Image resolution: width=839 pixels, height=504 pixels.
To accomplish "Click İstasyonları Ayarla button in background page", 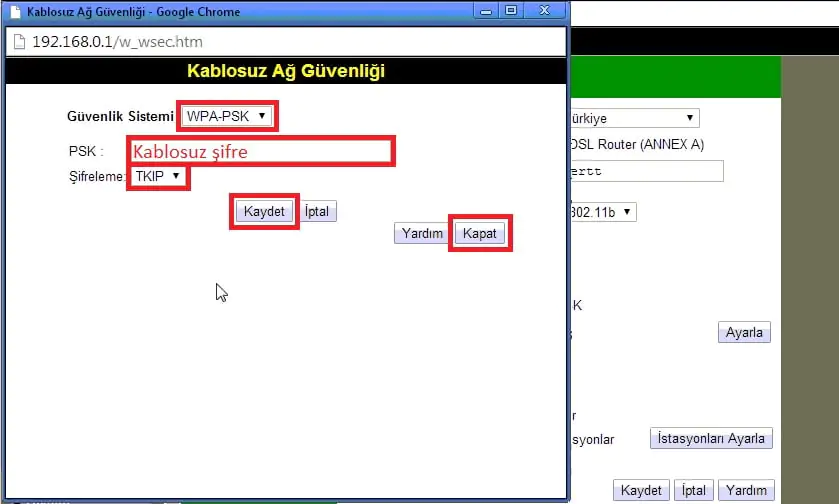I will click(x=711, y=438).
